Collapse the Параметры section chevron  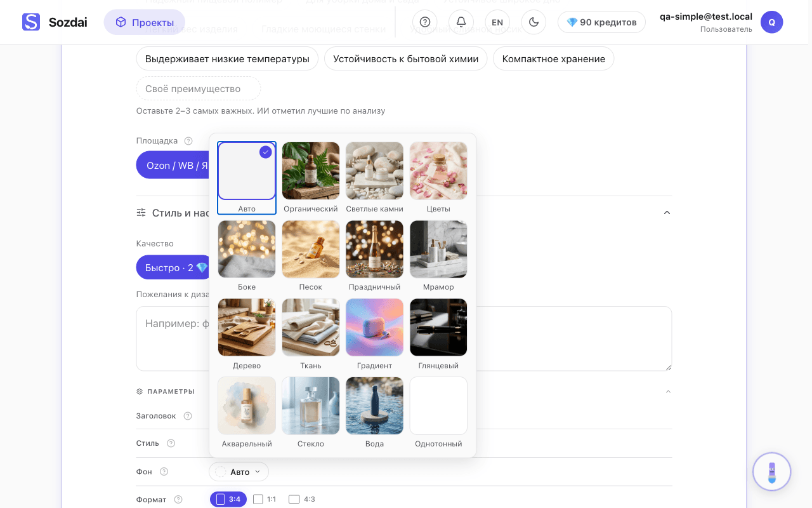point(667,392)
